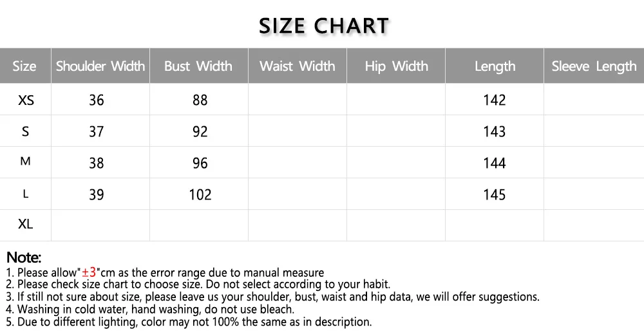Click the XS size row label
This screenshot has height=336, width=644.
pos(26,100)
